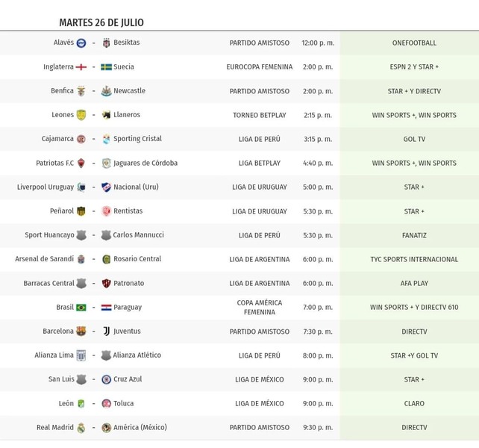Screen dimensions: 479x448
Task: Select the Cruz Azul badge
Action: (106, 379)
